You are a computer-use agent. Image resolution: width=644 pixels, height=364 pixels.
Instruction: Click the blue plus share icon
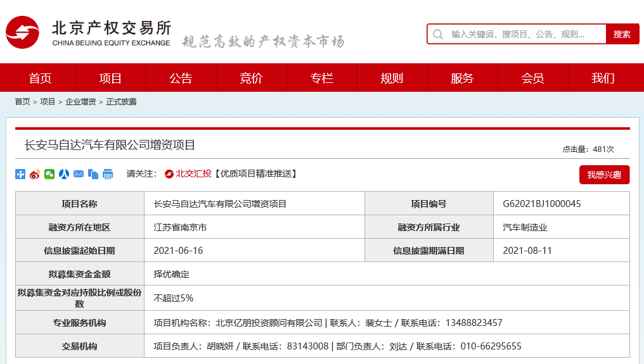(x=20, y=174)
